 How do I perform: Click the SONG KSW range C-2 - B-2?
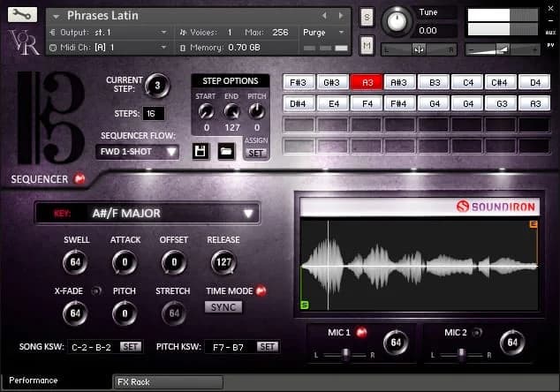click(92, 347)
